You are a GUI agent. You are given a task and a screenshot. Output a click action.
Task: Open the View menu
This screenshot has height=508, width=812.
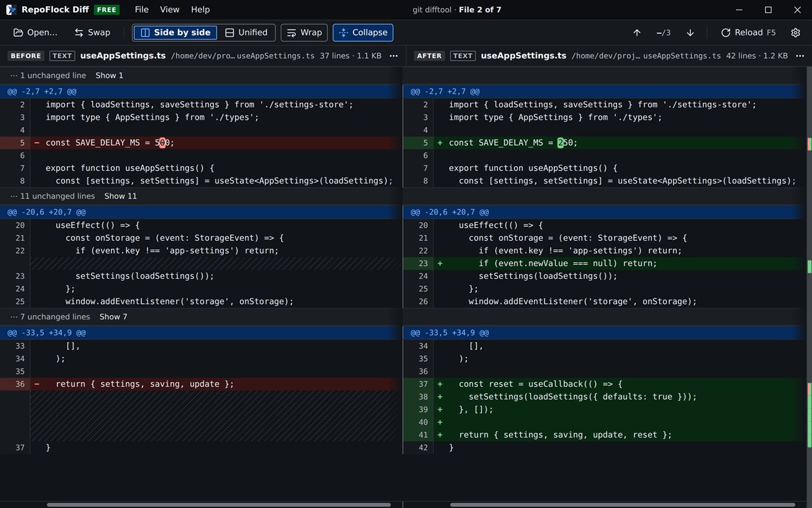click(x=170, y=10)
